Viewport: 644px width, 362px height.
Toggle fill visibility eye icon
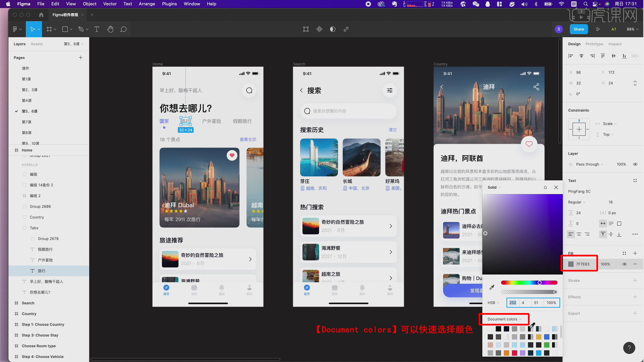[x=624, y=264]
